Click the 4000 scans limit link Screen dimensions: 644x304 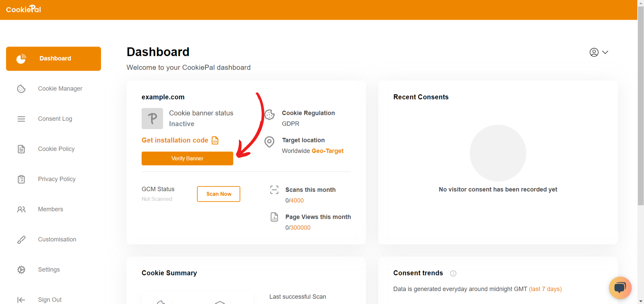(297, 200)
